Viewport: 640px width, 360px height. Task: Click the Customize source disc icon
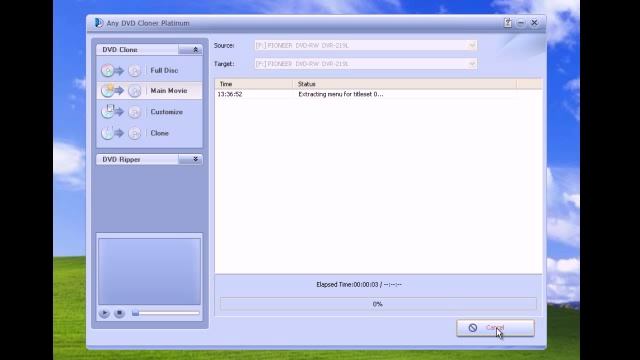click(107, 111)
